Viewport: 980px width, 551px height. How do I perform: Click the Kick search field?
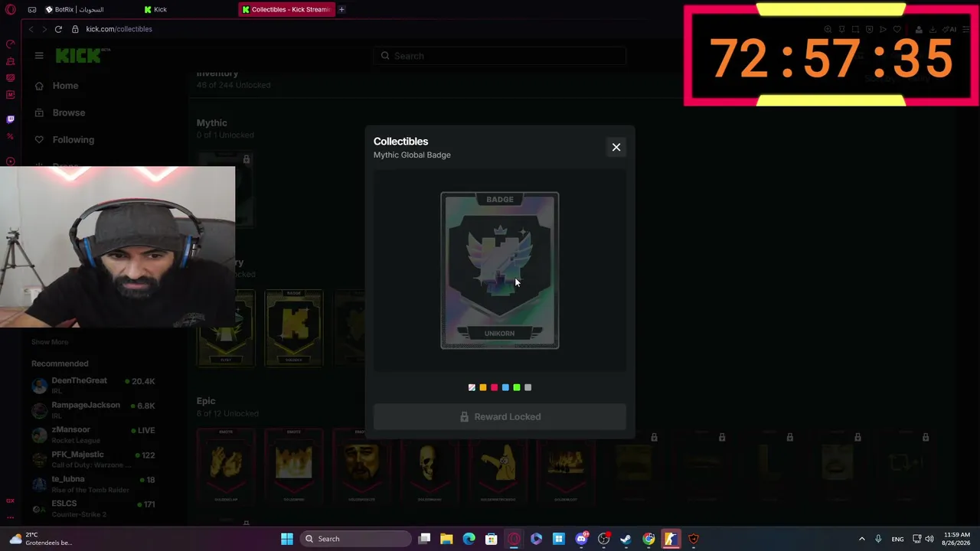click(x=500, y=56)
